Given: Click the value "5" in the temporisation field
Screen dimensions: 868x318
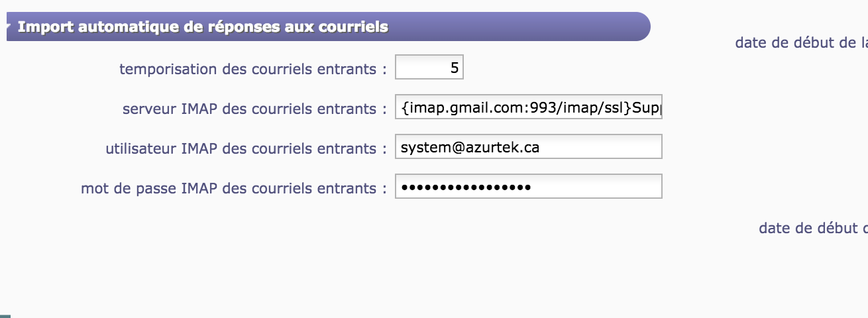Looking at the screenshot, I should coord(455,68).
